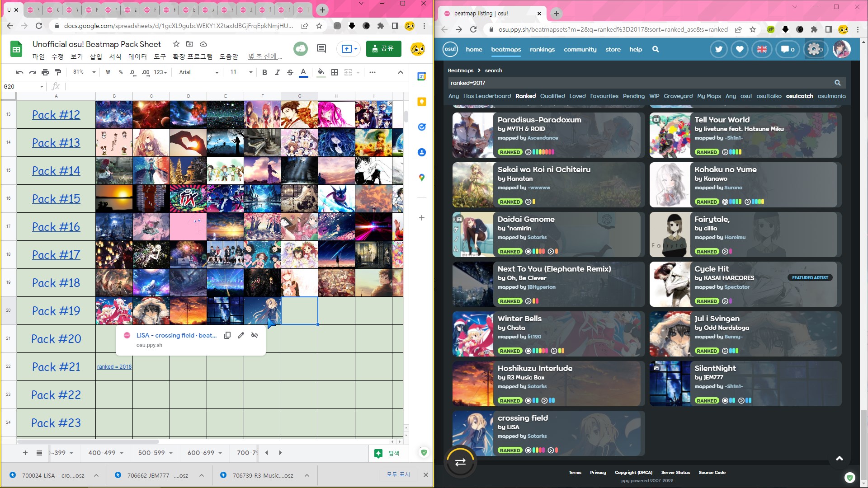Switch to the 400-499 sheet tab
Screen dimensions: 868x488
(102, 453)
